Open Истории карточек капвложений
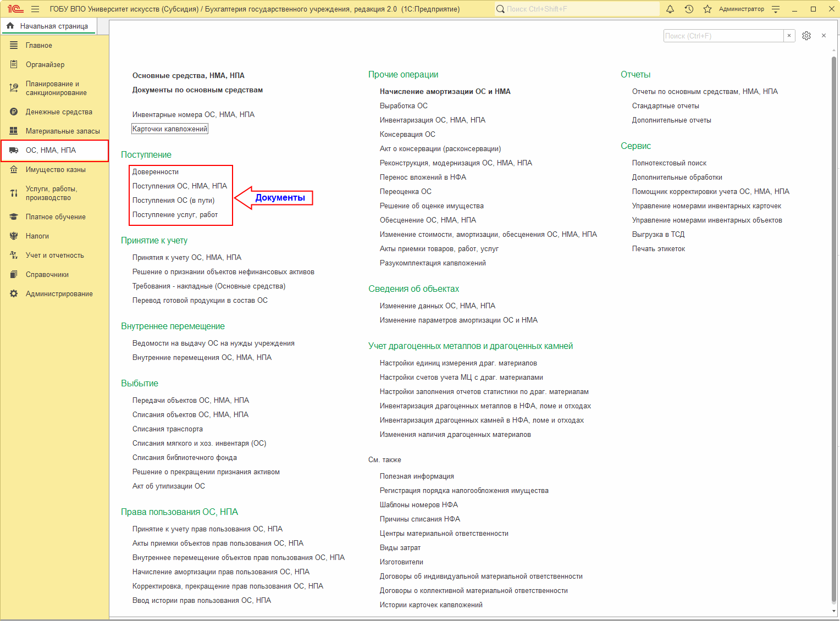 (x=431, y=605)
